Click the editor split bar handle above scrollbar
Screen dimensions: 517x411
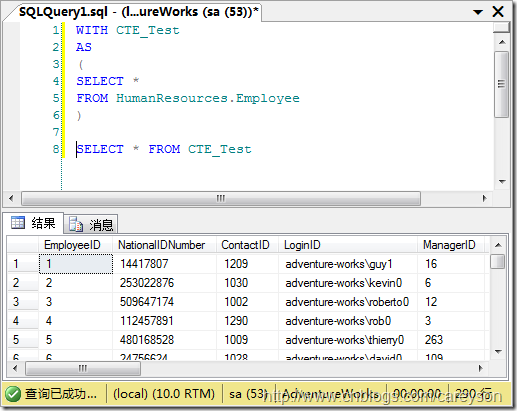point(501,27)
